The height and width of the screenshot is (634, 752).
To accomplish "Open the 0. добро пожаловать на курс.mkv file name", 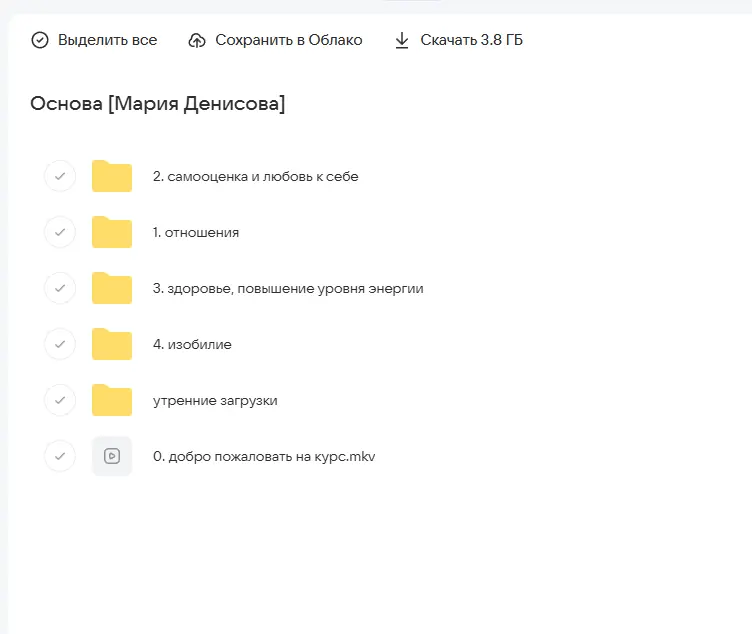I will 264,457.
